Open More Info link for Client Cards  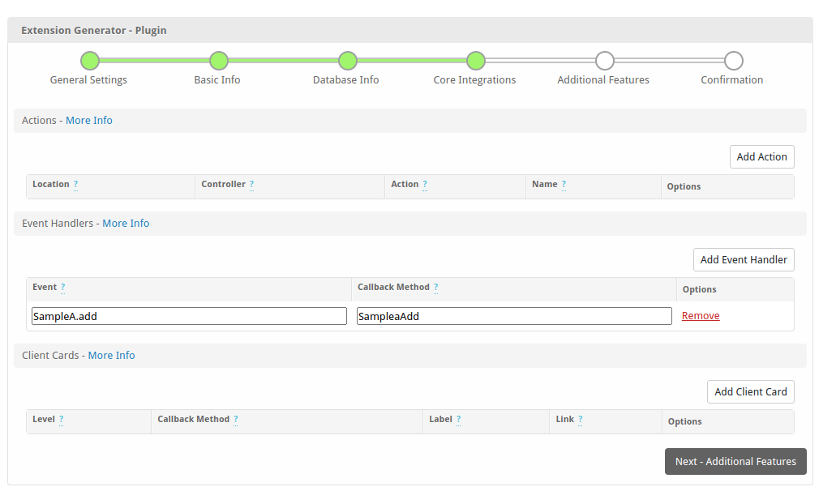pos(111,356)
